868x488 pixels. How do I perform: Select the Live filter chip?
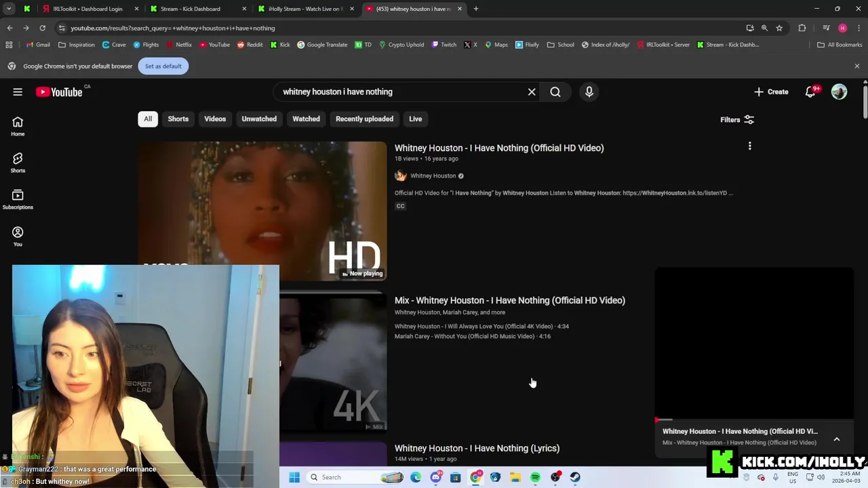point(416,119)
